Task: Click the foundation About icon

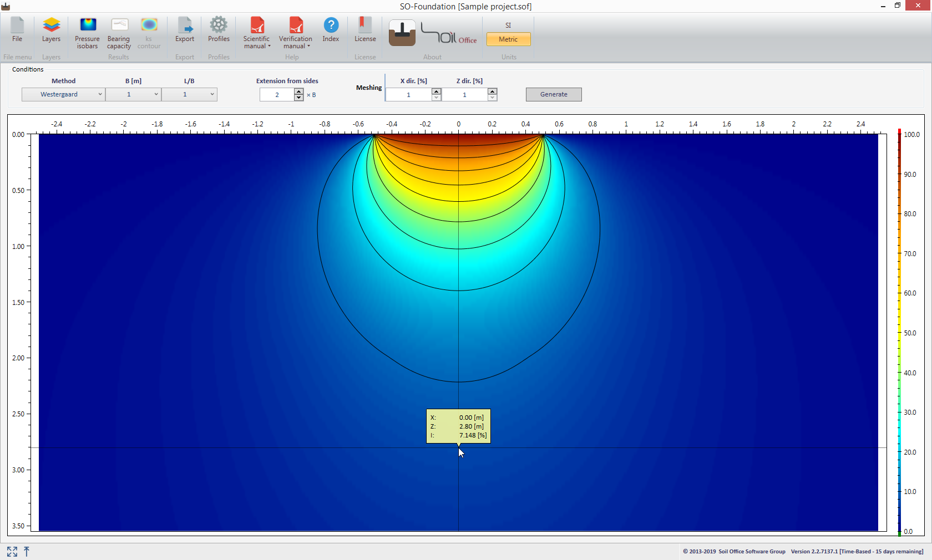Action: [x=402, y=33]
